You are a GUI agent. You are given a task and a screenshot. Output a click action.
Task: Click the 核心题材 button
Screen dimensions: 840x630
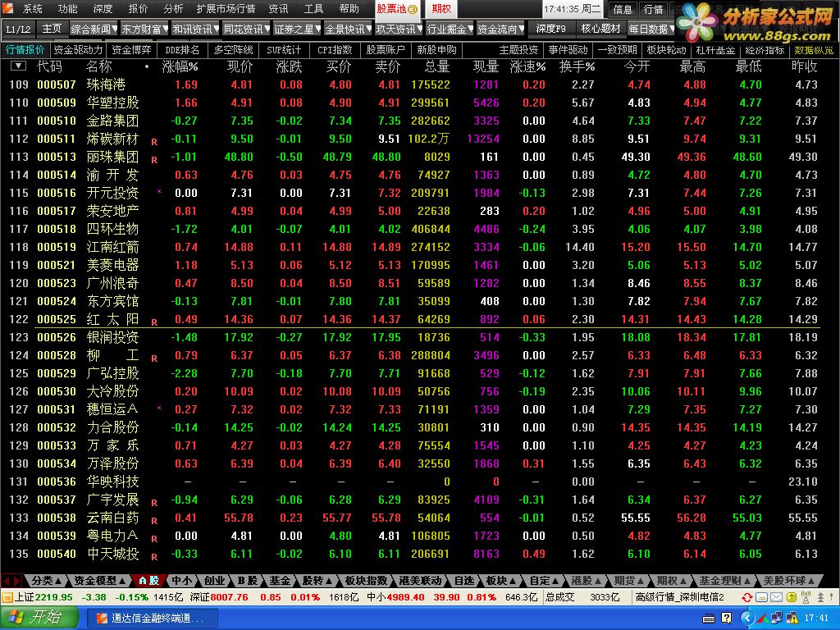pos(600,29)
